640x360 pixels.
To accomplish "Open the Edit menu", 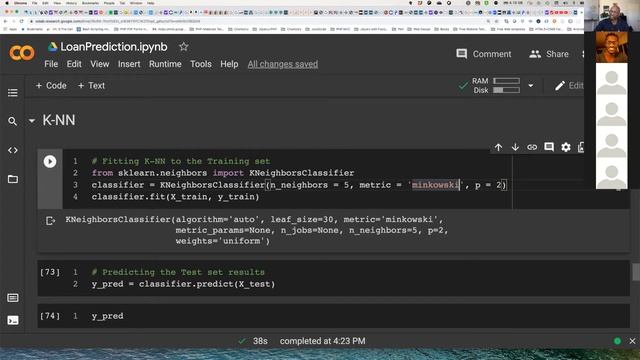I will click(x=74, y=64).
